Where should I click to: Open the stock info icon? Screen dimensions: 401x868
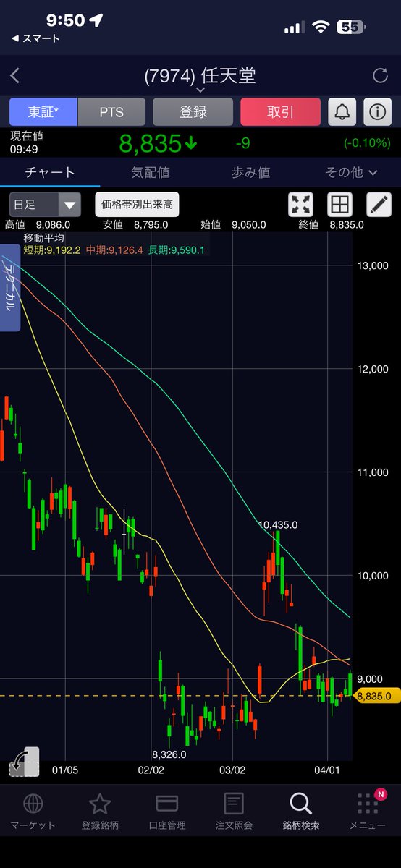pos(377,112)
